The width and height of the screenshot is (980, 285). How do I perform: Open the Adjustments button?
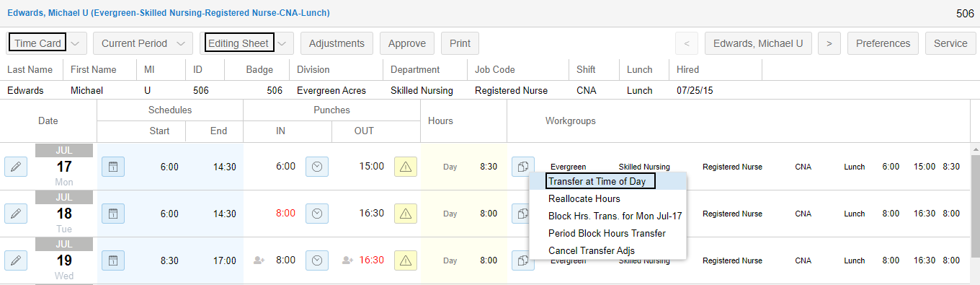click(x=337, y=43)
